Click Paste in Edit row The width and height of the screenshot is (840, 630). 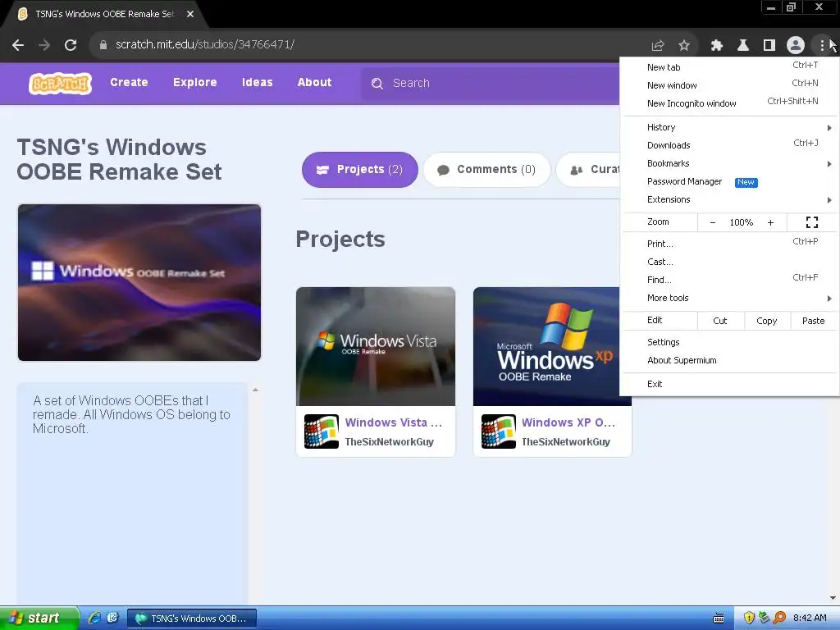813,321
